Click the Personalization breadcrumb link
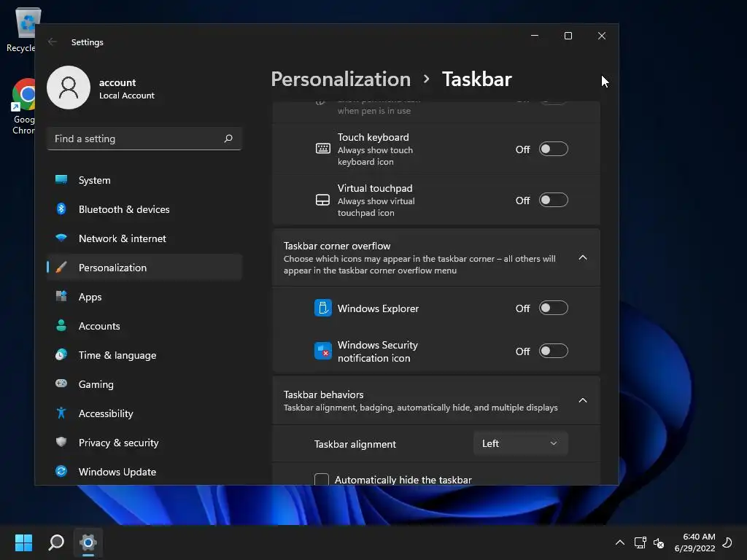Viewport: 747px width, 560px height. (341, 79)
